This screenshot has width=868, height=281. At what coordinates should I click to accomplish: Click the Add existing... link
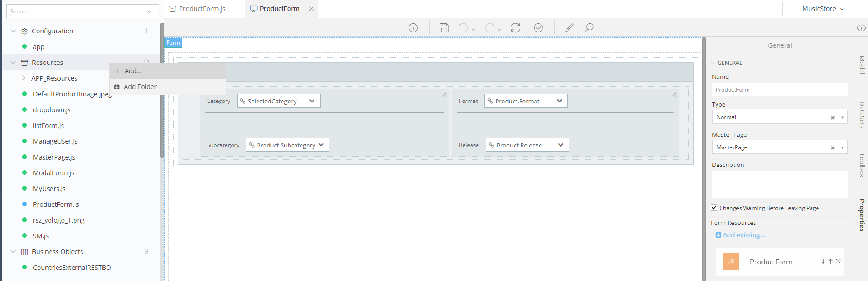(743, 235)
